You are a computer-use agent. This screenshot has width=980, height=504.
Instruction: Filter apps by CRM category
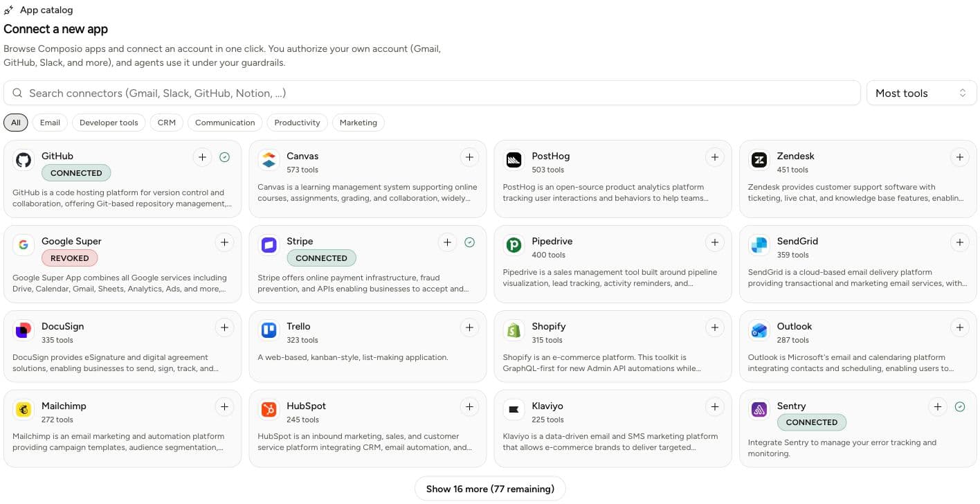[167, 123]
